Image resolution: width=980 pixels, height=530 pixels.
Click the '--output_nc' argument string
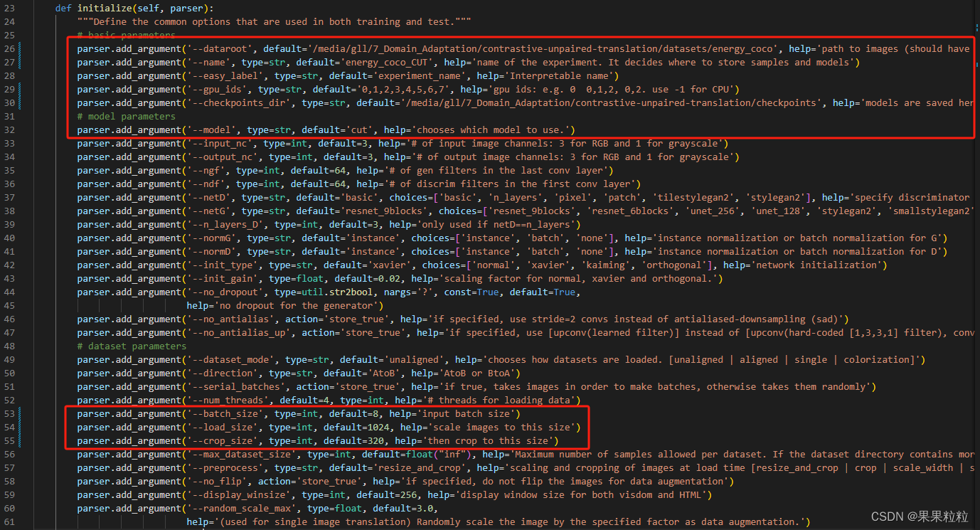coord(223,157)
